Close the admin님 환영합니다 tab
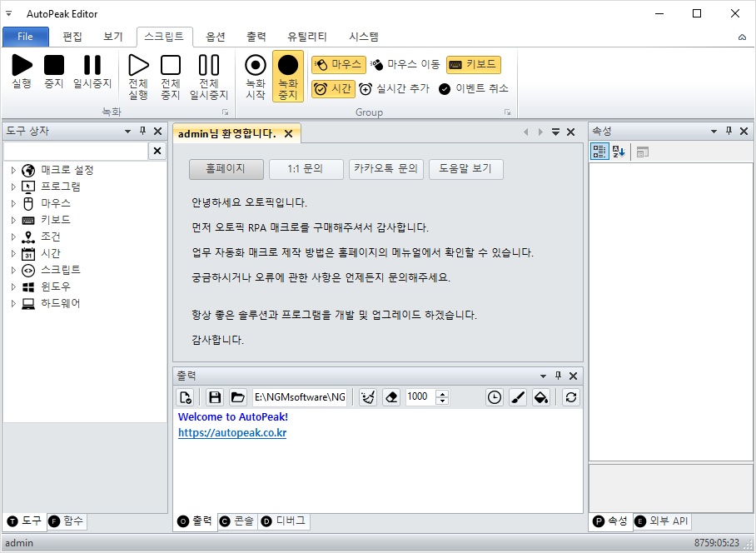 (x=288, y=133)
